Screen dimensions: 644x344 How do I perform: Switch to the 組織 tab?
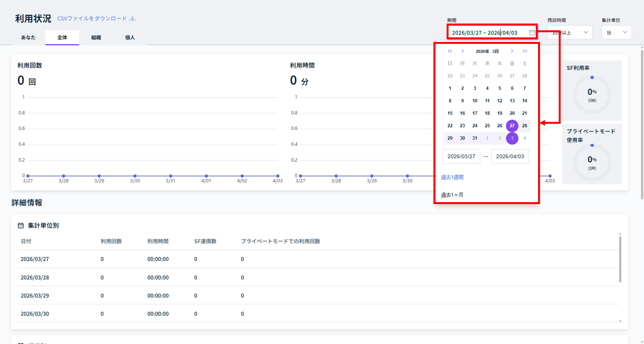point(96,37)
